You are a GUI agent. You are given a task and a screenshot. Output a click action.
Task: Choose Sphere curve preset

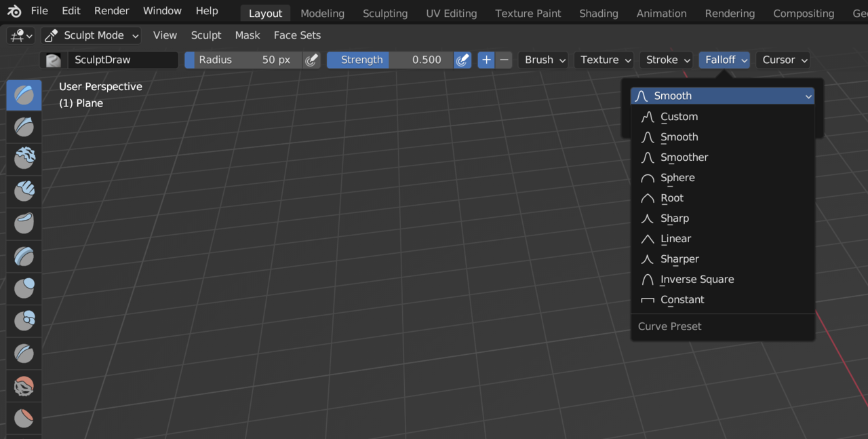coord(723,178)
